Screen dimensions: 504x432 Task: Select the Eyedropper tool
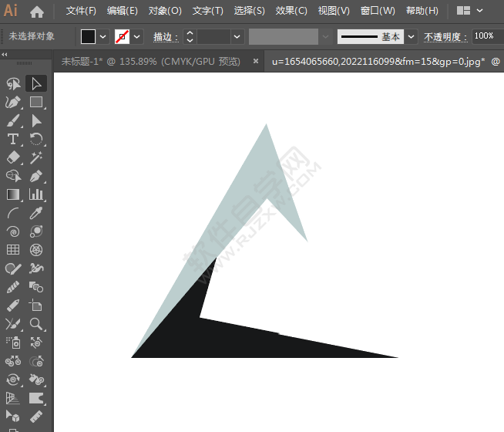[36, 213]
